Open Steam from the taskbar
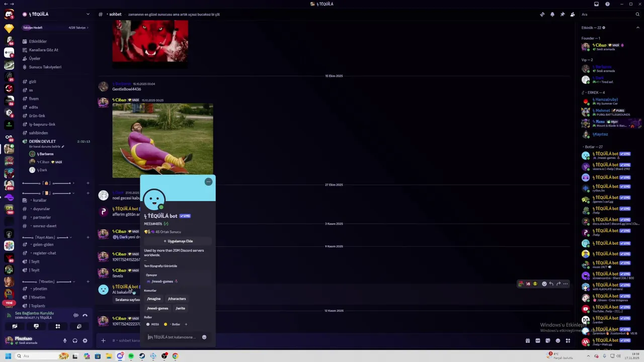Screen dimensions: 644x362 (142, 356)
